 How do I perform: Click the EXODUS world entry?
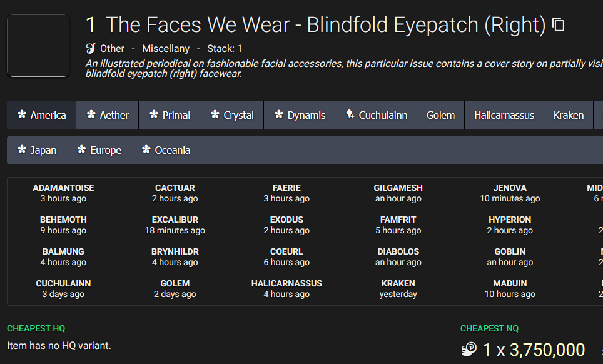coord(286,225)
